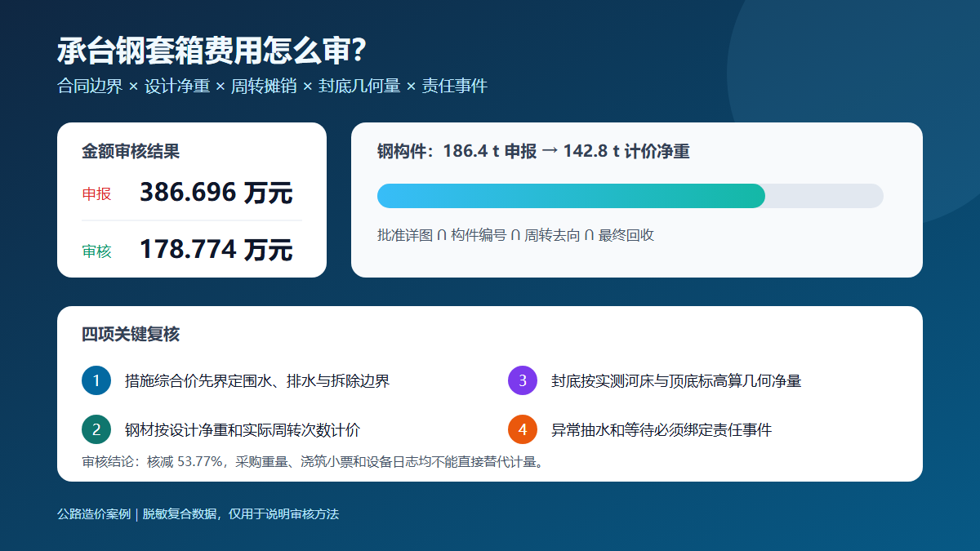Click the orange number 4 circle badge
980x551 pixels.
pos(522,429)
